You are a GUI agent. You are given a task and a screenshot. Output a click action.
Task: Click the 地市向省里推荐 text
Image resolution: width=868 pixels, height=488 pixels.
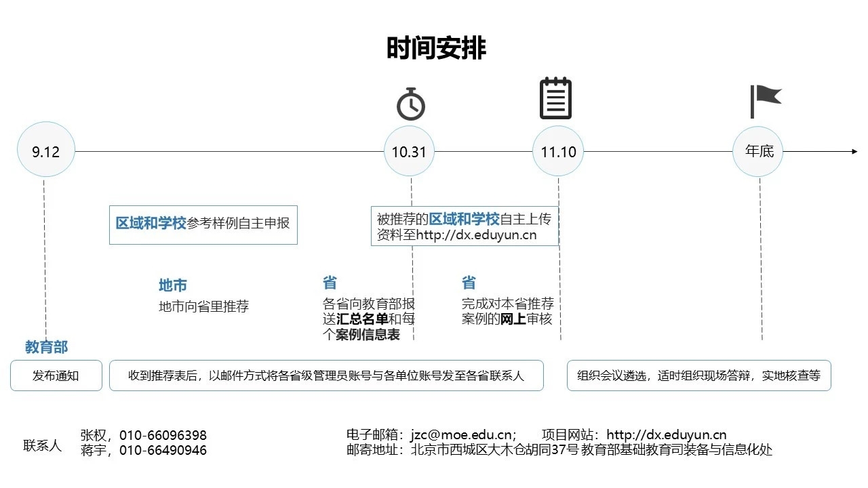[204, 306]
